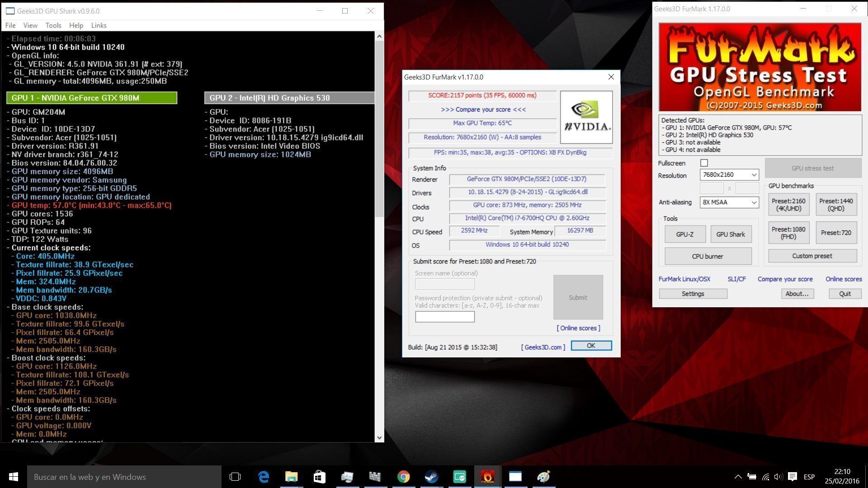Run the Preset:1080 (FHD) benchmark
This screenshot has width=868, height=488.
pyautogui.click(x=788, y=233)
